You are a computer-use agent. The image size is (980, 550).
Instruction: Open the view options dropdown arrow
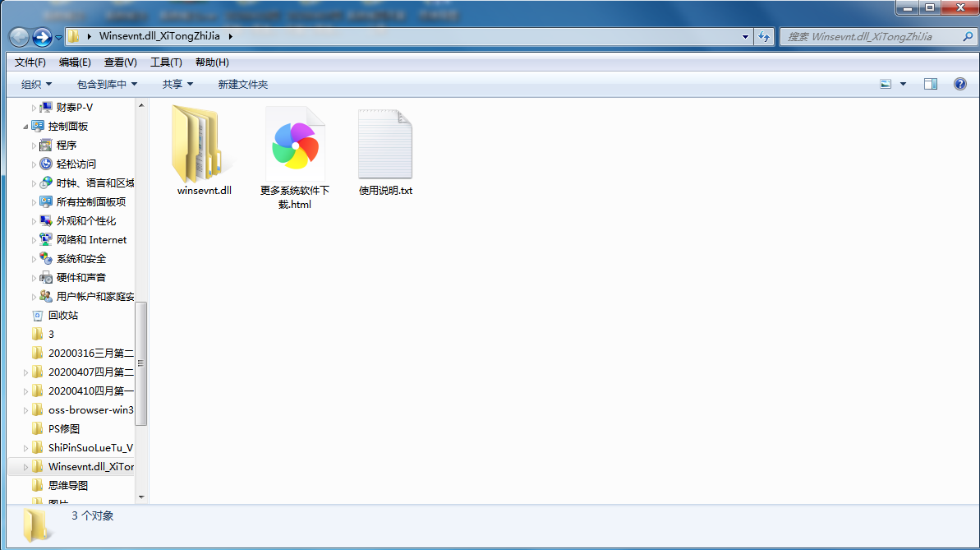pyautogui.click(x=903, y=84)
